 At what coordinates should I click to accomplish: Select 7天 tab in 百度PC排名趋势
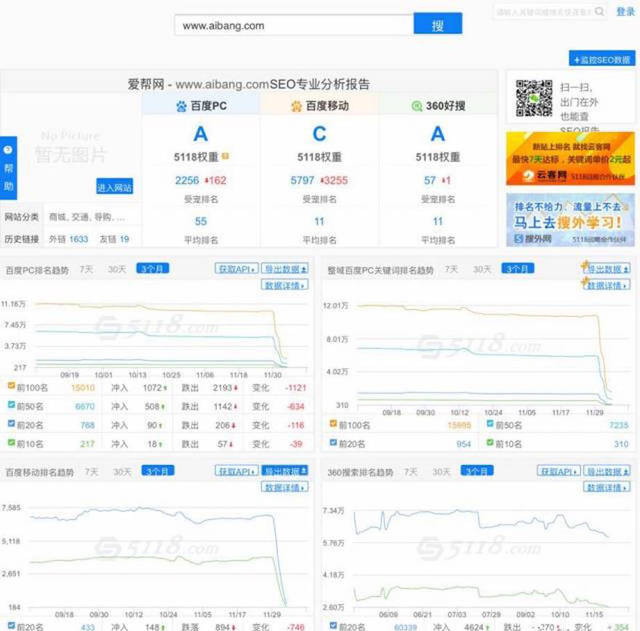(87, 269)
